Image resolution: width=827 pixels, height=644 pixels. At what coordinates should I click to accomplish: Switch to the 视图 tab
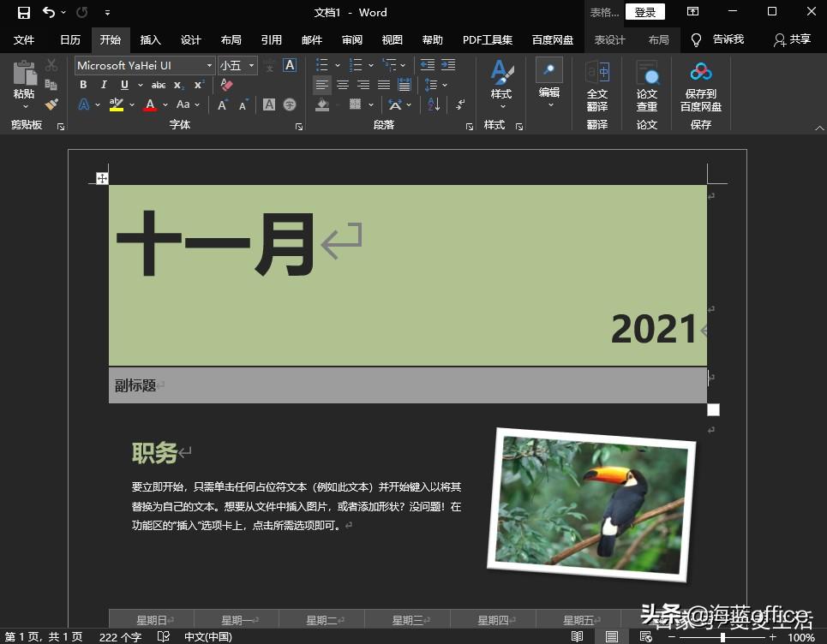point(392,39)
